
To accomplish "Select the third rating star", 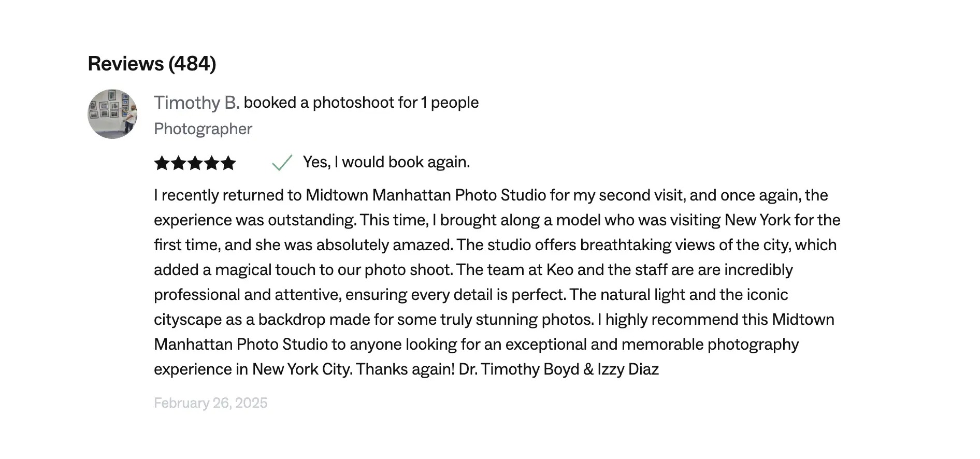I will pyautogui.click(x=195, y=163).
